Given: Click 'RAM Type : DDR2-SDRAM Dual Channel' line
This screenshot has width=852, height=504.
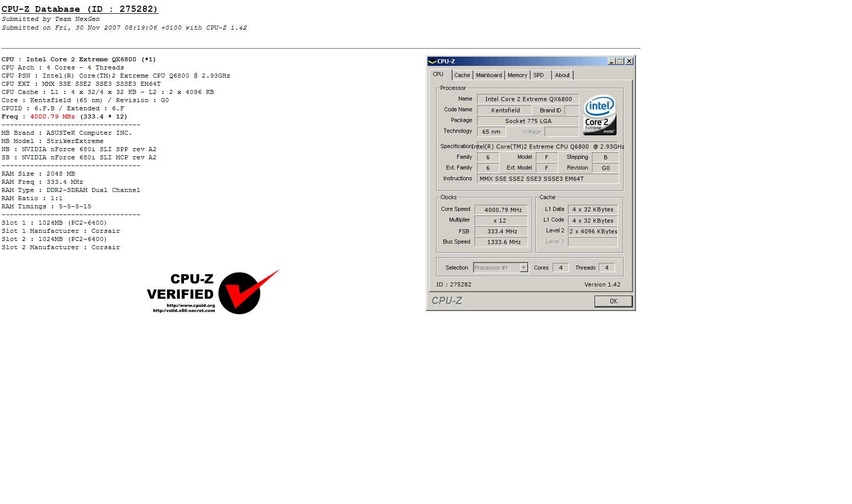Looking at the screenshot, I should pyautogui.click(x=71, y=190).
